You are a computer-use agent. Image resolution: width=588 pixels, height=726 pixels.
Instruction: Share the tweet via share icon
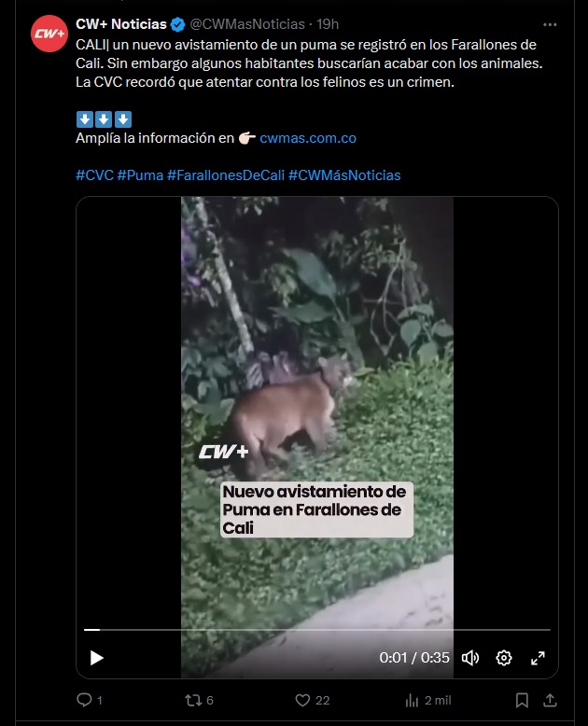pyautogui.click(x=550, y=700)
